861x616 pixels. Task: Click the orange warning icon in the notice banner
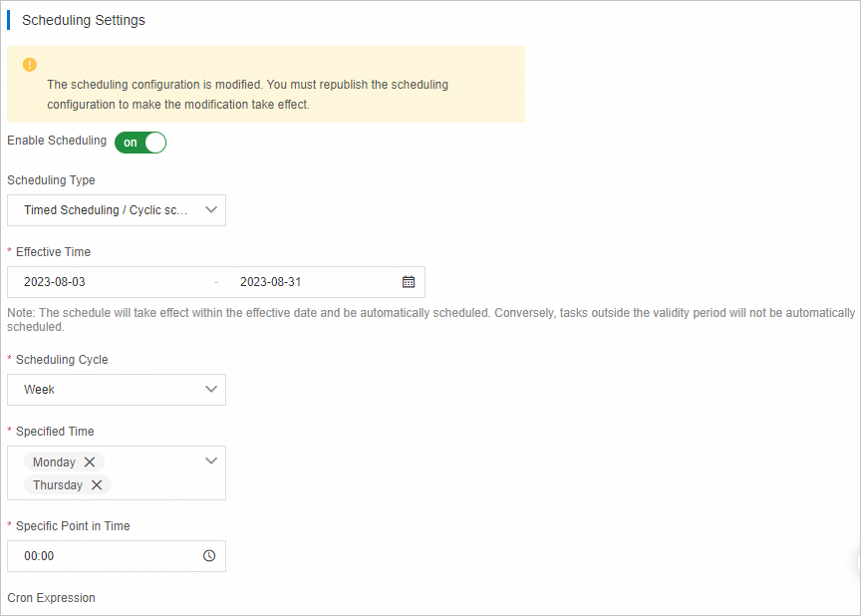(30, 65)
